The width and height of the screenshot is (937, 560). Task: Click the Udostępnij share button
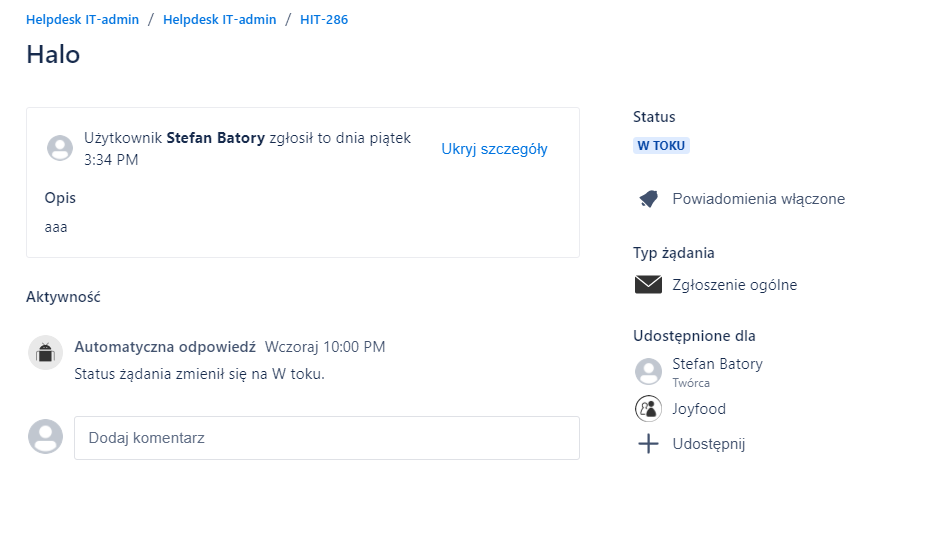709,444
